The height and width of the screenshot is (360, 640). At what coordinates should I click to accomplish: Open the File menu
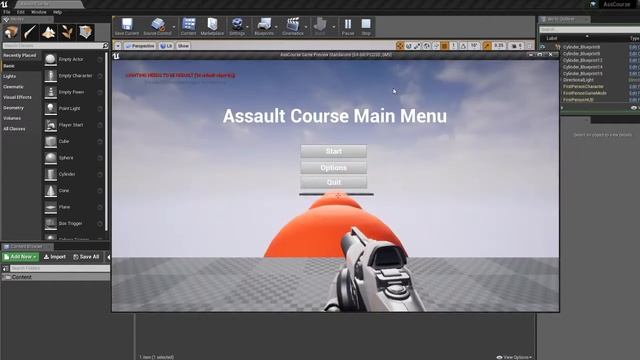(7, 12)
